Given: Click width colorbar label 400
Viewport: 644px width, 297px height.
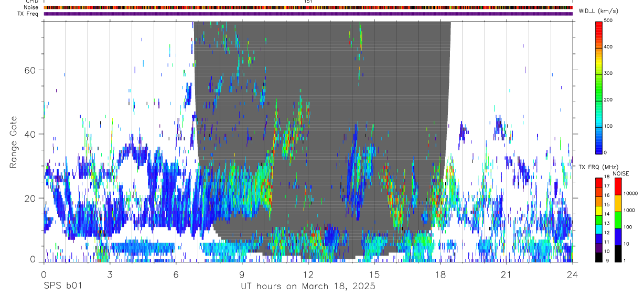Looking at the screenshot, I should click(x=608, y=47).
